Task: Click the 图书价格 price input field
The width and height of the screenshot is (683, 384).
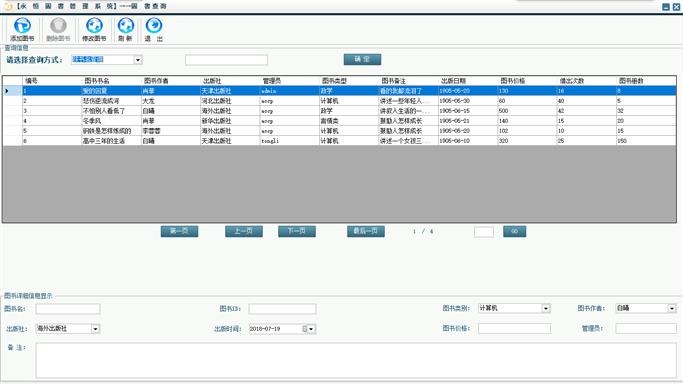Action: coord(514,328)
